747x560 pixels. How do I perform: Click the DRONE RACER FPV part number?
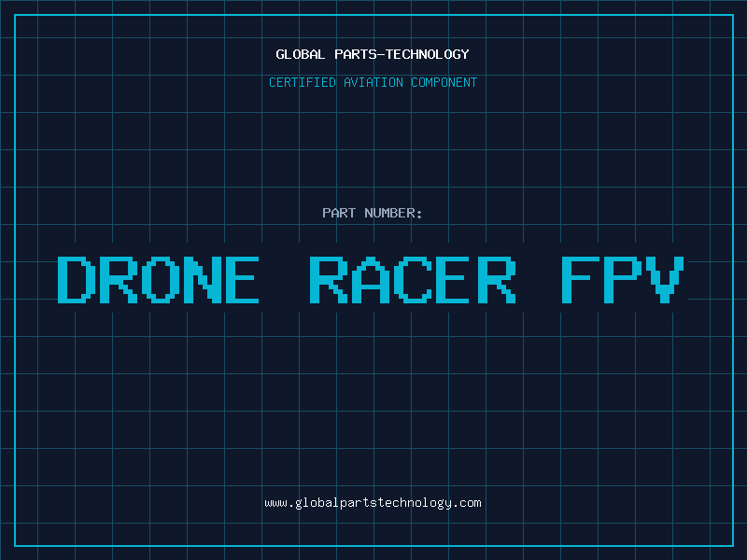[x=371, y=279]
